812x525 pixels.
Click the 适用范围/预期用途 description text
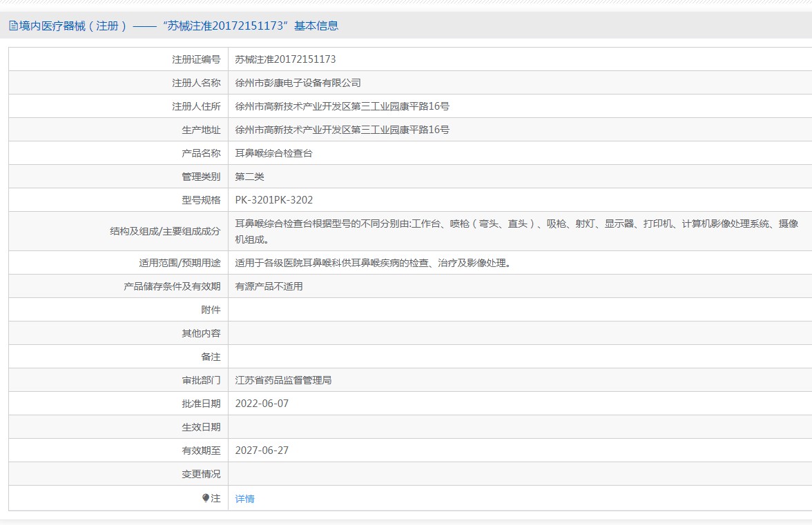pyautogui.click(x=373, y=263)
